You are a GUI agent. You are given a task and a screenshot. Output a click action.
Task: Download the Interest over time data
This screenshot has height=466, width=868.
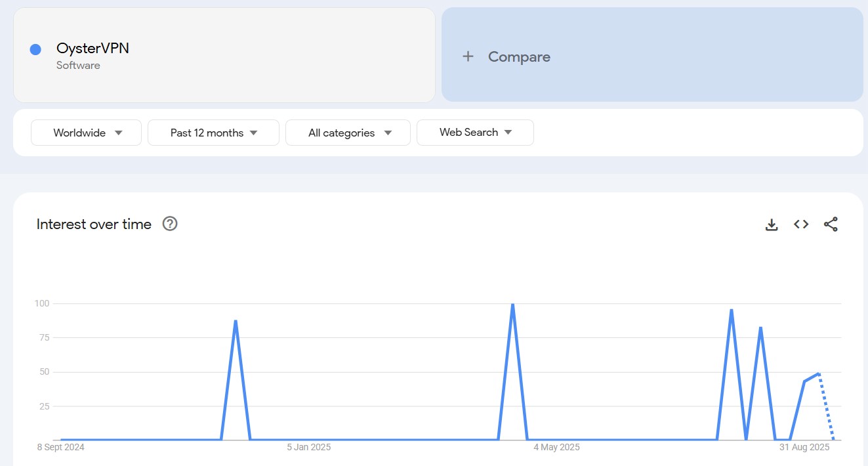tap(772, 224)
